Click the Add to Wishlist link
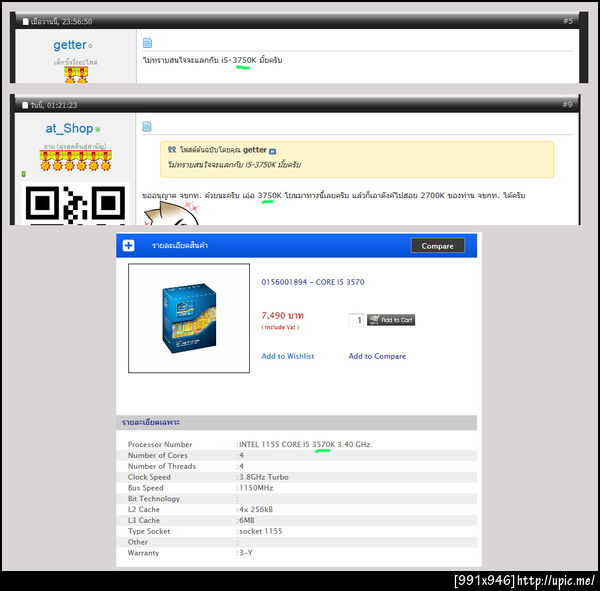The width and height of the screenshot is (600, 591). click(x=288, y=356)
